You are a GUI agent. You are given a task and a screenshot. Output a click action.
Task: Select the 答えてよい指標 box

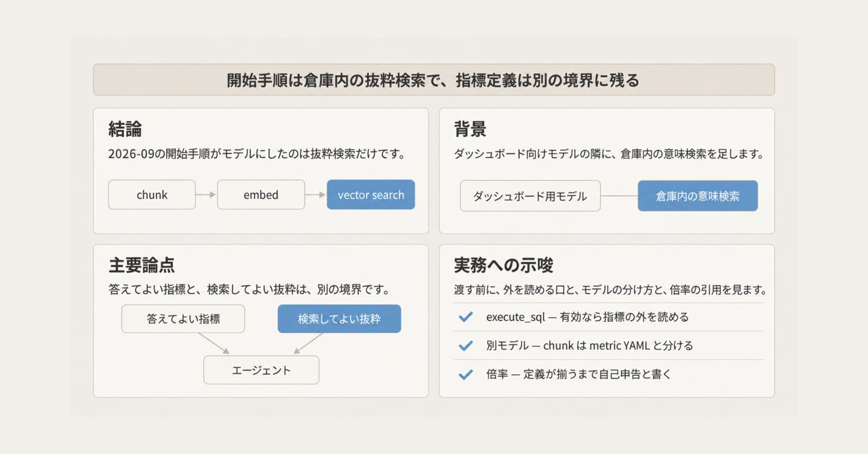click(183, 318)
